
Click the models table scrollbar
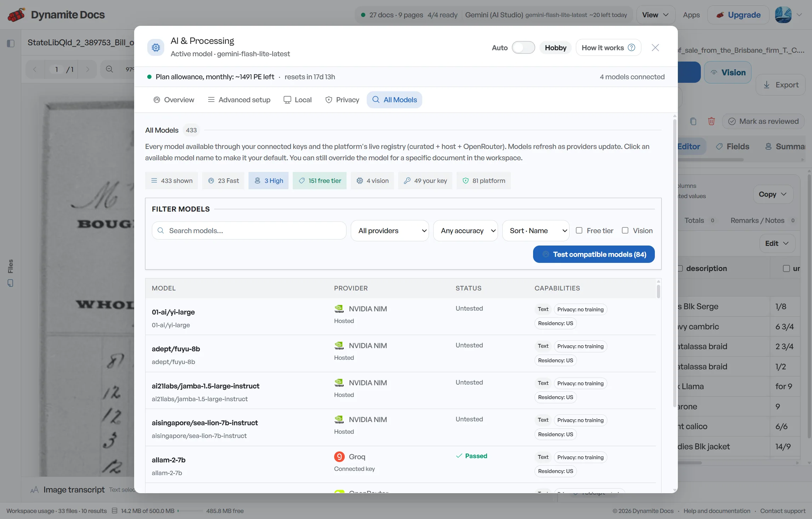tap(658, 291)
